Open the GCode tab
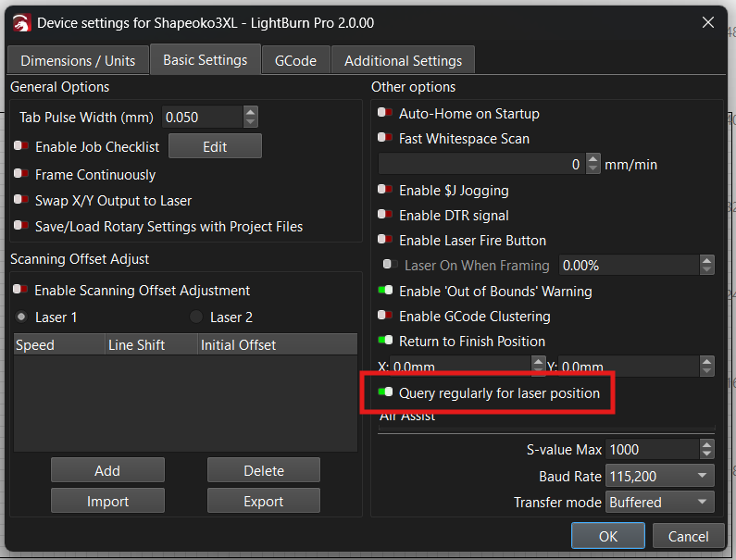Image resolution: width=736 pixels, height=560 pixels. coord(295,60)
